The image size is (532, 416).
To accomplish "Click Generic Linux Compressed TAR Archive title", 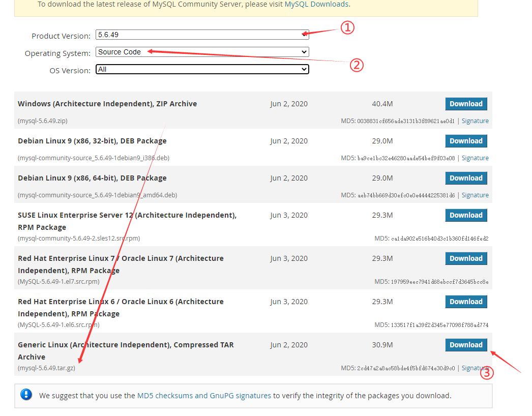I will coord(126,351).
